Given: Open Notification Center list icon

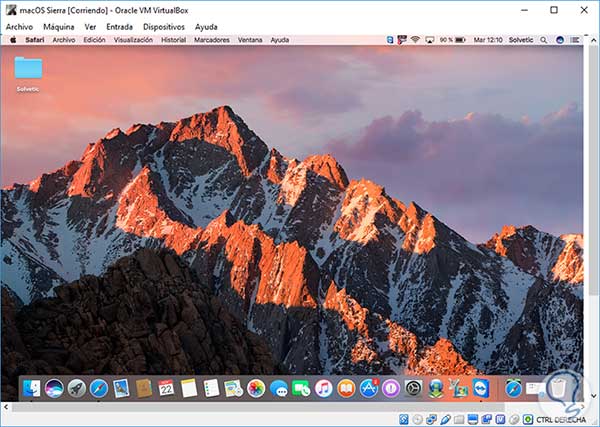Looking at the screenshot, I should click(575, 40).
